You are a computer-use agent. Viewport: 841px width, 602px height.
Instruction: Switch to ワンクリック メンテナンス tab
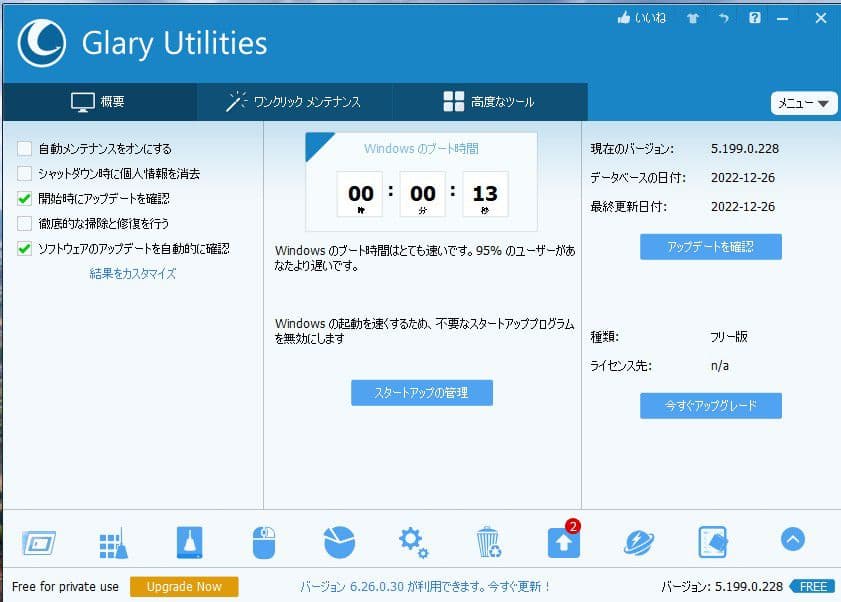tap(294, 102)
